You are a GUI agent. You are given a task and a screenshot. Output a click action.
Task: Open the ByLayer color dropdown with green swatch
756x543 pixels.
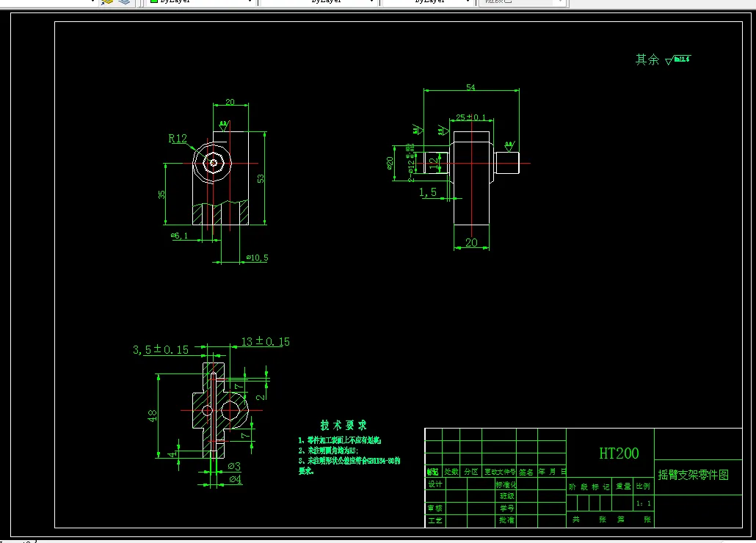click(x=201, y=1)
